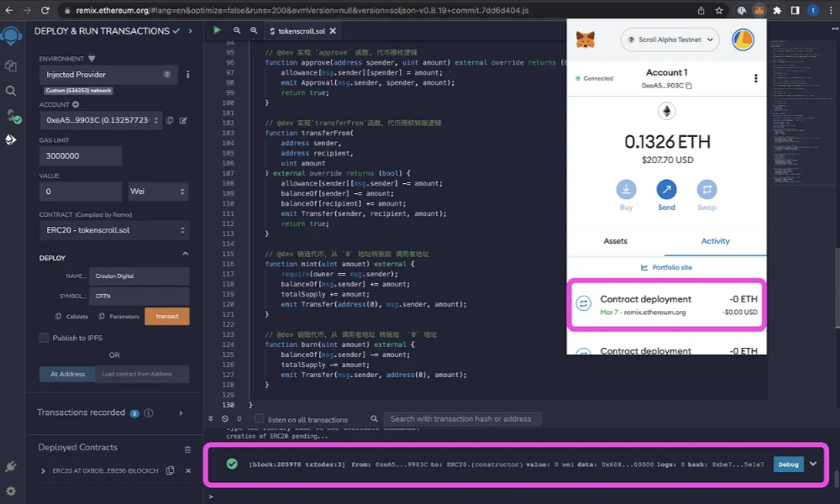
Task: Open the Search in files sidebar icon
Action: [11, 91]
